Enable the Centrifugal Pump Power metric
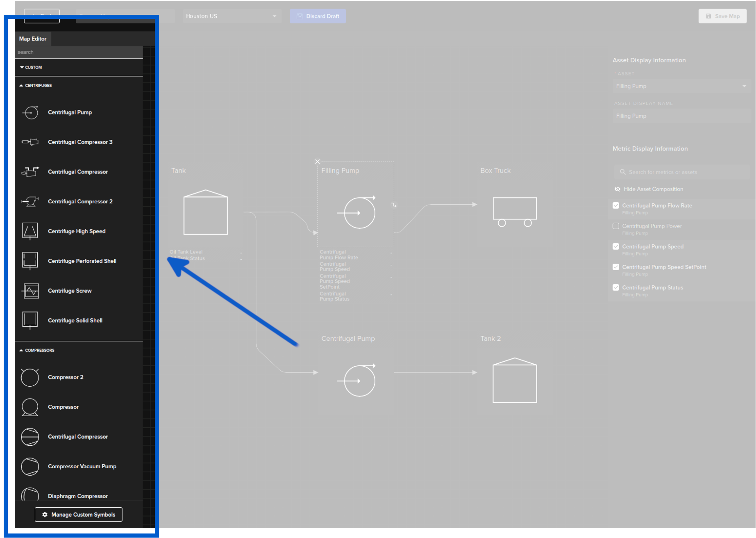Viewport: 756px width, 538px height. tap(616, 226)
